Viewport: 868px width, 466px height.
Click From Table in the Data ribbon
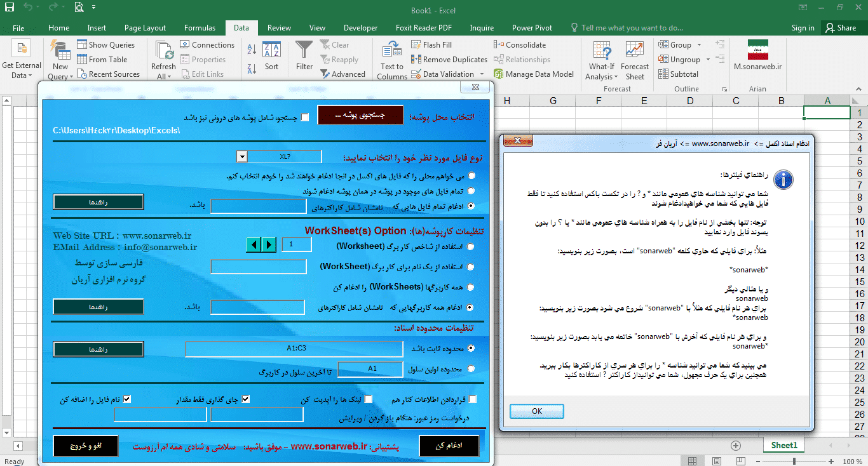(x=102, y=59)
